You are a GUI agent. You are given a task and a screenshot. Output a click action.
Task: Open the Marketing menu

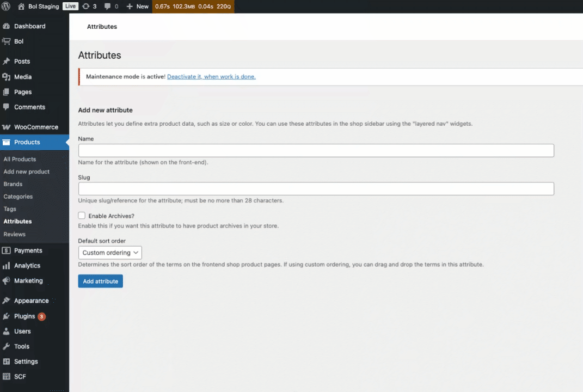click(x=28, y=281)
